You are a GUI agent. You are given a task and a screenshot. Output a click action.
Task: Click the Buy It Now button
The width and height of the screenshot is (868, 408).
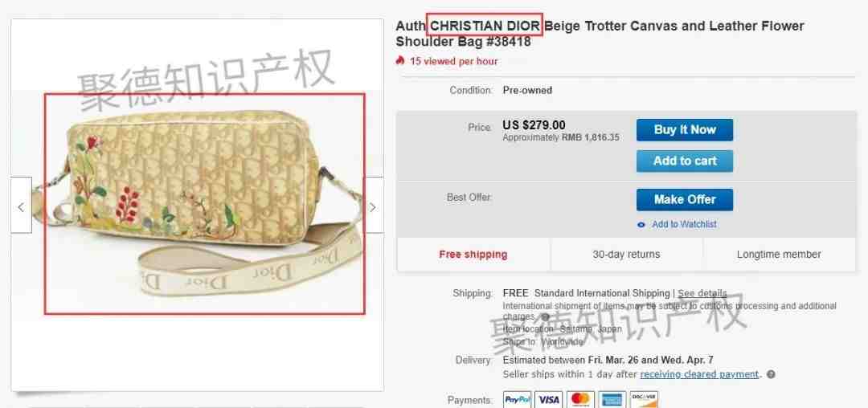click(x=685, y=130)
